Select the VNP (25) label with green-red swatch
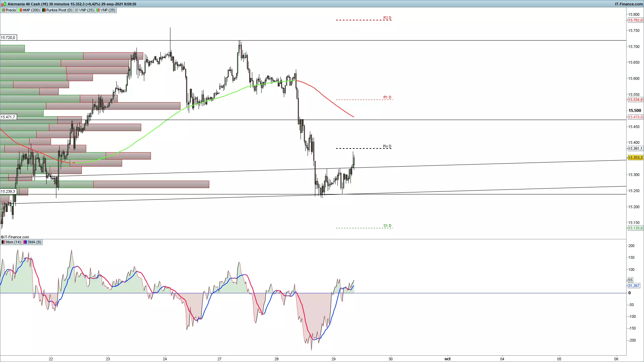 coord(106,10)
